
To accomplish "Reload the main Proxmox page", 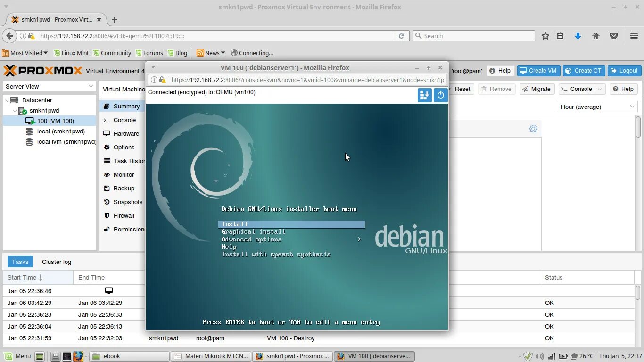I will click(401, 36).
